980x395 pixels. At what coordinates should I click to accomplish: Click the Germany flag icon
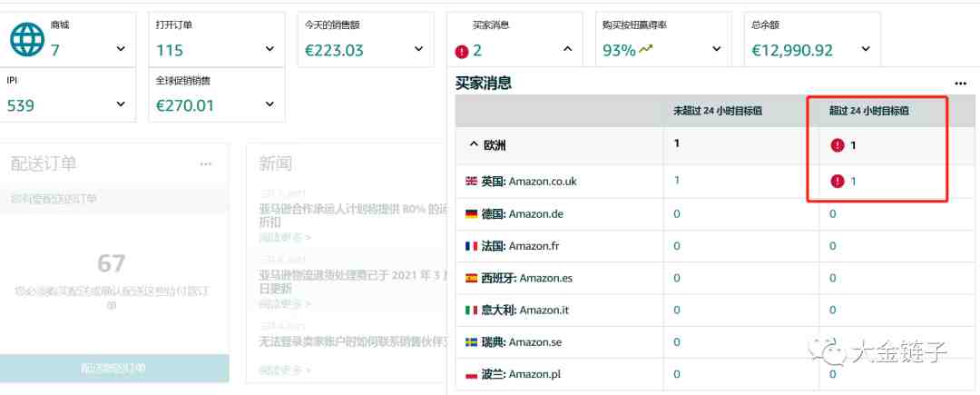pyautogui.click(x=471, y=213)
